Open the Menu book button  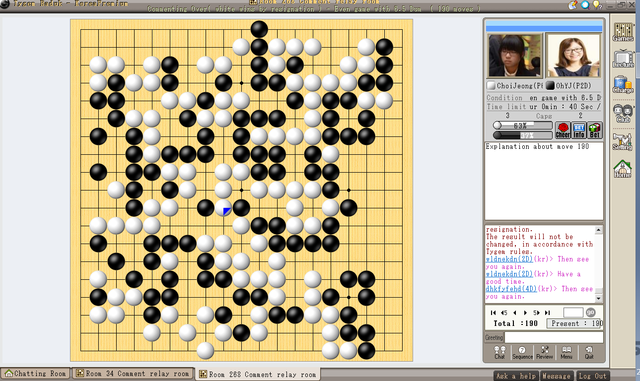pos(567,352)
